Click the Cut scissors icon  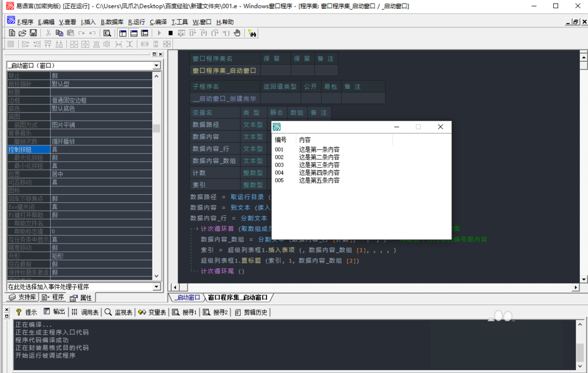point(48,33)
